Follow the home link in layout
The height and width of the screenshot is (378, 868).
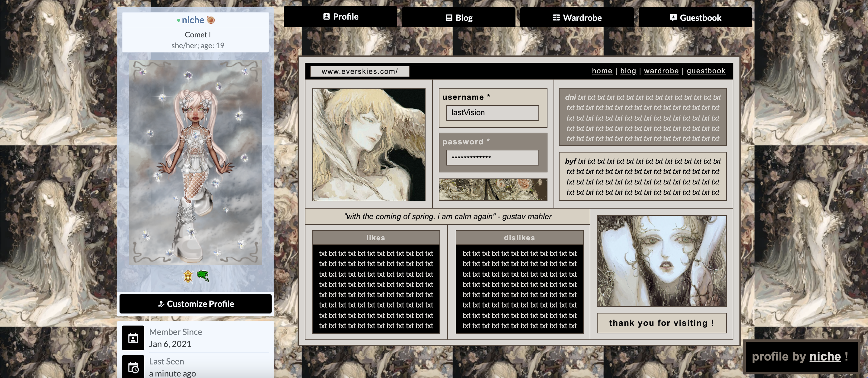(x=602, y=71)
